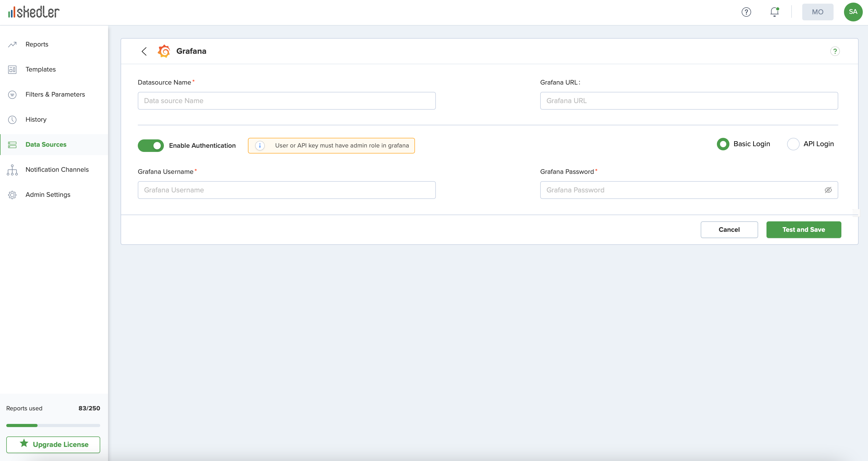Click the info icon in admin role notice

(x=260, y=146)
